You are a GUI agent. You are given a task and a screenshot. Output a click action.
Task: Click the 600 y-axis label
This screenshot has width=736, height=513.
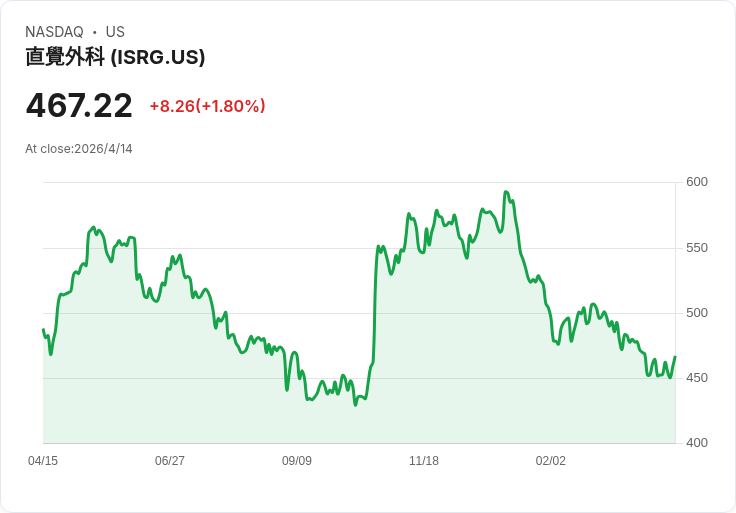click(x=697, y=182)
